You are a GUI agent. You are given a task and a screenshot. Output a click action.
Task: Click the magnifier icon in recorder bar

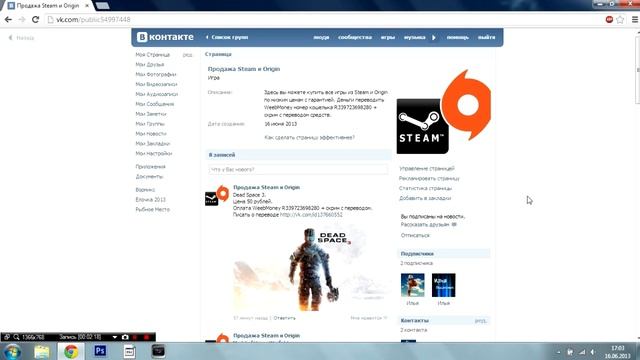[x=16, y=337]
